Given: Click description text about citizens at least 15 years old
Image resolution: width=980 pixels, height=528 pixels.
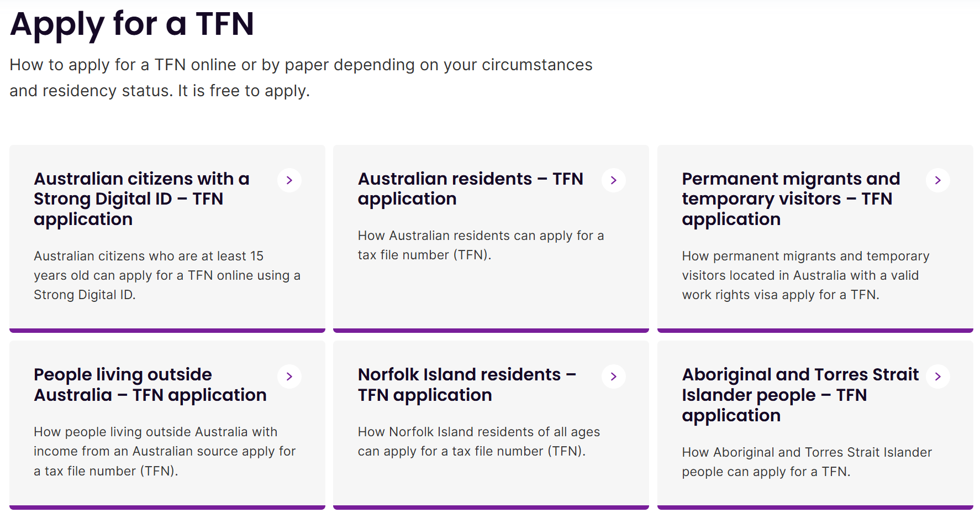Looking at the screenshot, I should click(x=167, y=275).
